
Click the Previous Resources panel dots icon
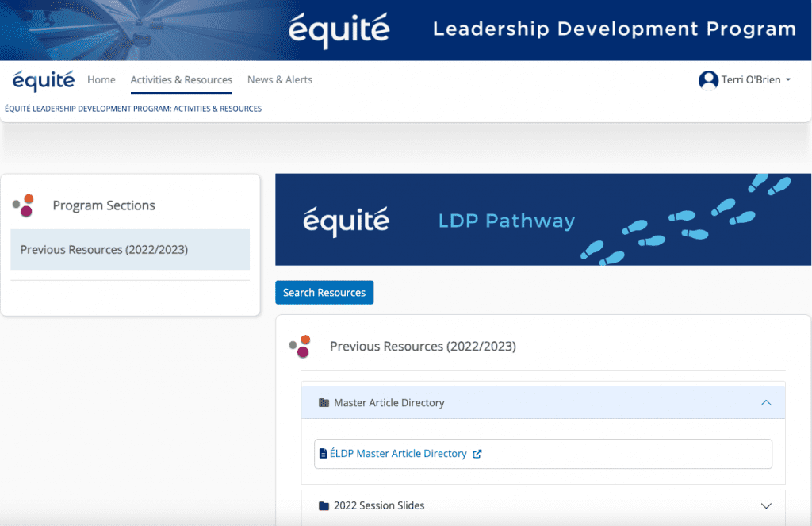301,346
